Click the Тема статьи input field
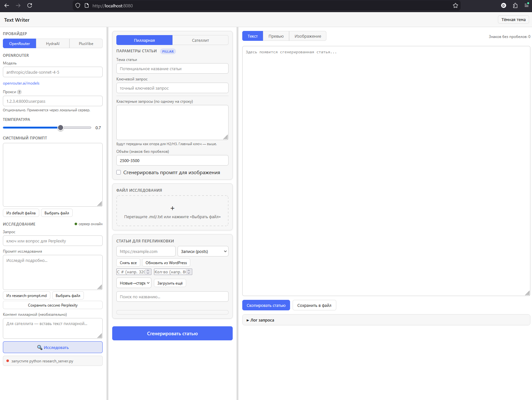This screenshot has width=532, height=400. (172, 69)
